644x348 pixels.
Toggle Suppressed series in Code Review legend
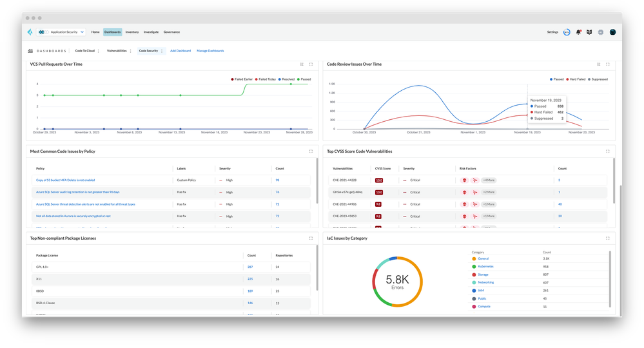(598, 79)
